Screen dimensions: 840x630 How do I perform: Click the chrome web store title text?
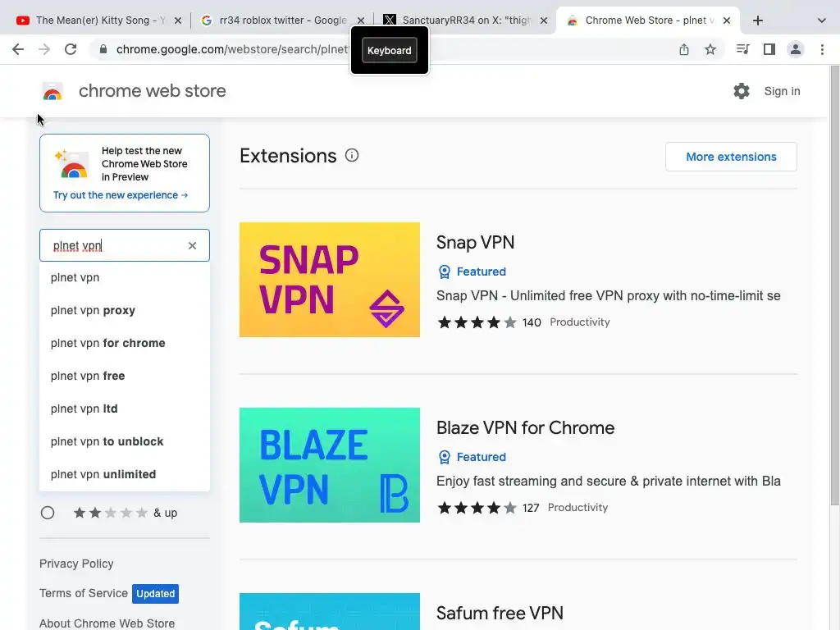152,91
